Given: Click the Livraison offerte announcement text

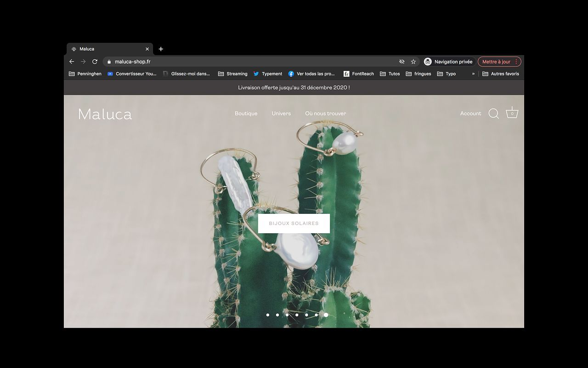Looking at the screenshot, I should click(x=294, y=87).
